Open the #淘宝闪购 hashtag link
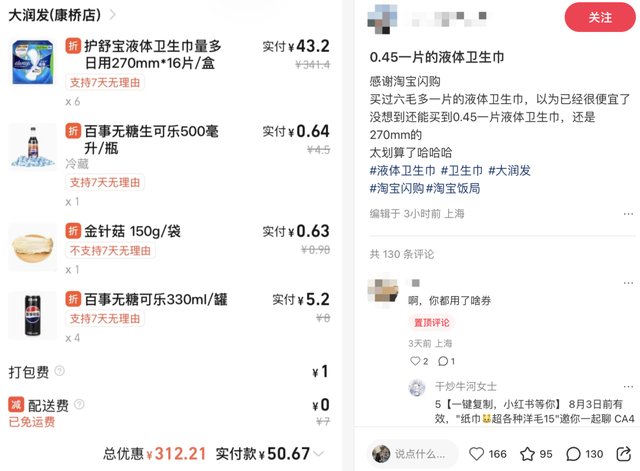Image resolution: width=640 pixels, height=471 pixels. coord(396,189)
